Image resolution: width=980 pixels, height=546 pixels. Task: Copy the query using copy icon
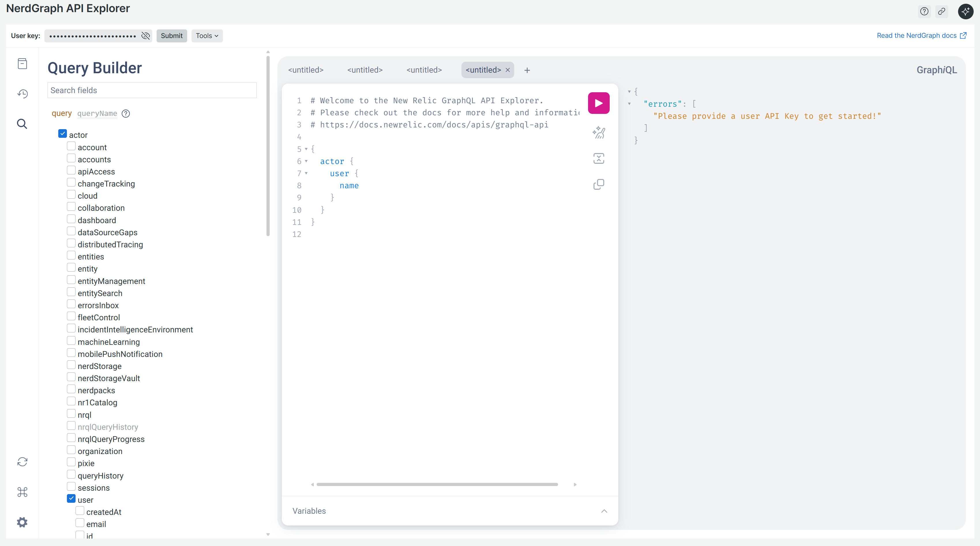pos(598,184)
